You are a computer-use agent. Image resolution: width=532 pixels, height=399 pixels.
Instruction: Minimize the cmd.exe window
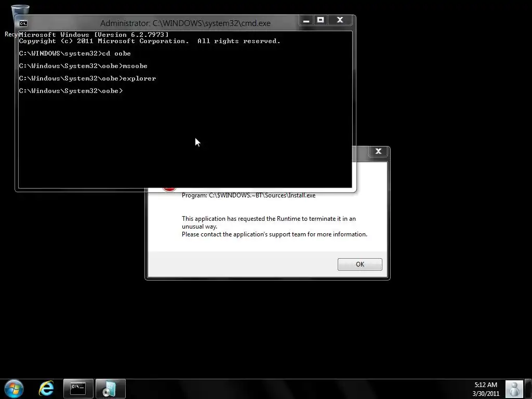pyautogui.click(x=306, y=20)
